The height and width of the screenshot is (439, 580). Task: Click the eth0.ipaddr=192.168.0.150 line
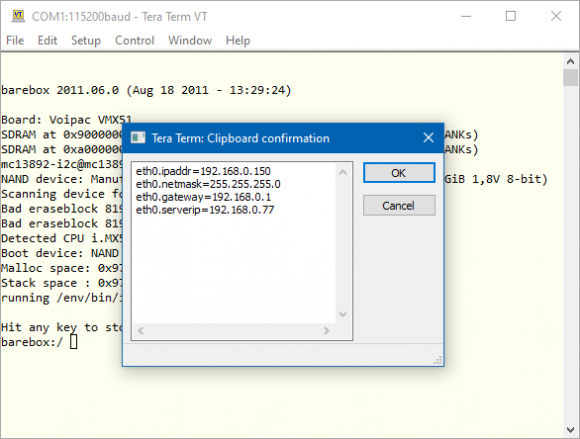tap(203, 171)
